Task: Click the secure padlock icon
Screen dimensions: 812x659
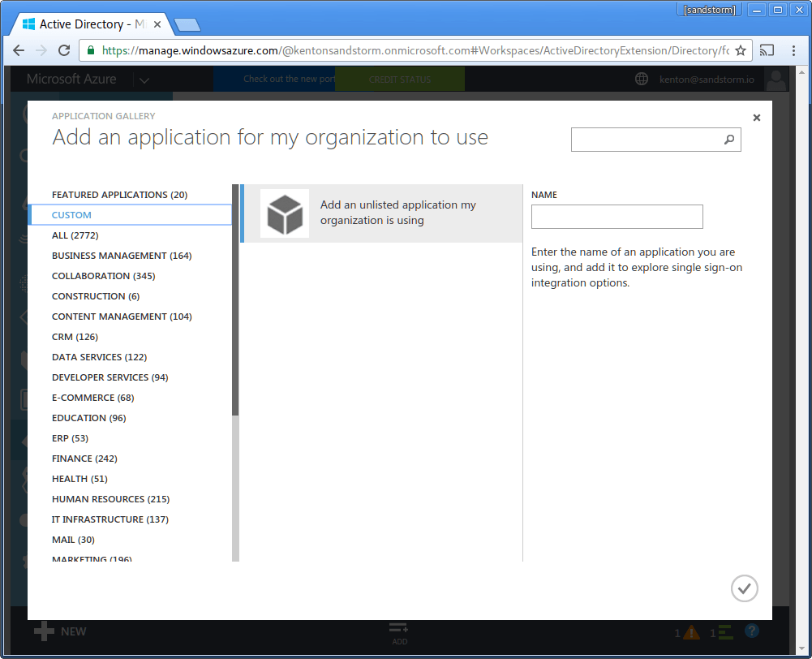Action: (91, 50)
